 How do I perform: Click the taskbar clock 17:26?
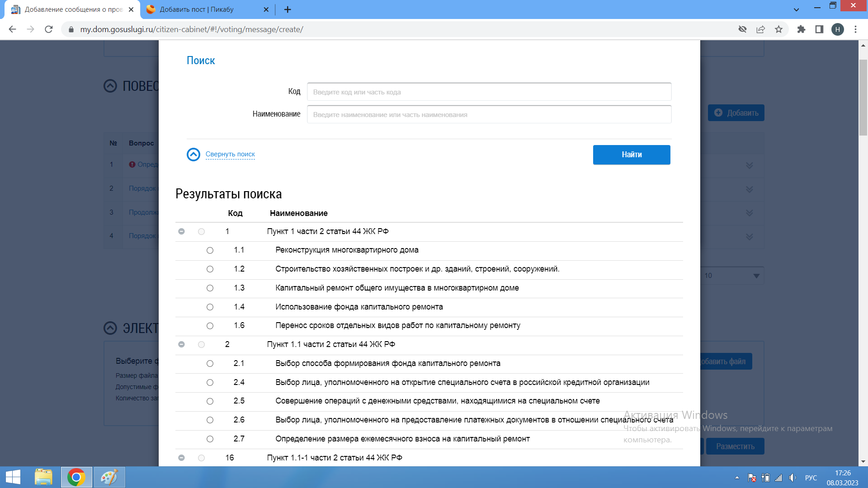(x=843, y=473)
